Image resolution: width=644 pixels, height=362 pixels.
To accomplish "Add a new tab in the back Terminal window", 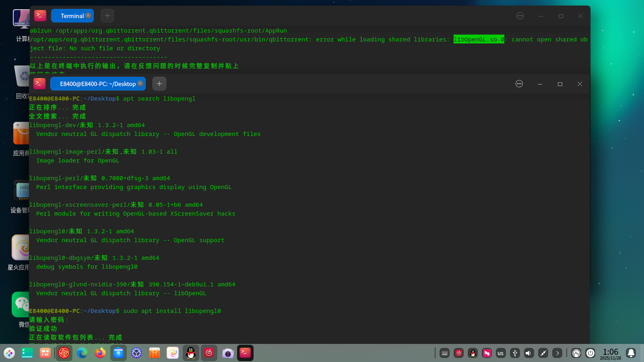I will click(107, 16).
